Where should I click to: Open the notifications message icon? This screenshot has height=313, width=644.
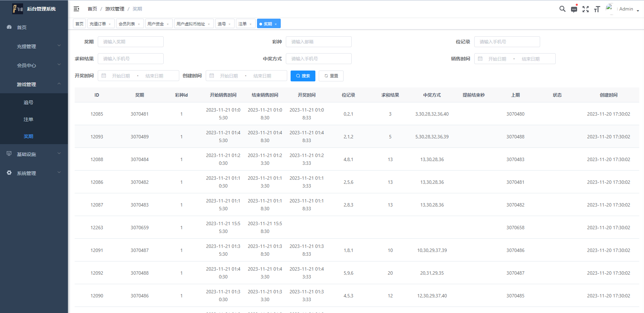[574, 9]
